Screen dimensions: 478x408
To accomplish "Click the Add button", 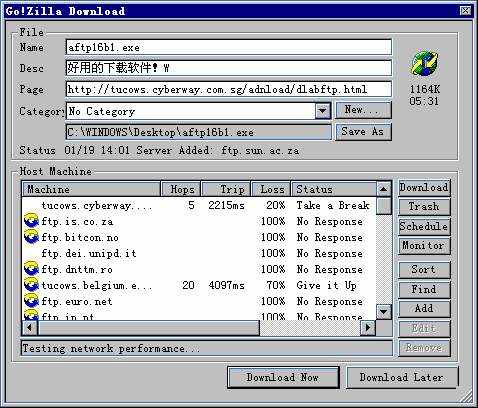I will point(424,309).
